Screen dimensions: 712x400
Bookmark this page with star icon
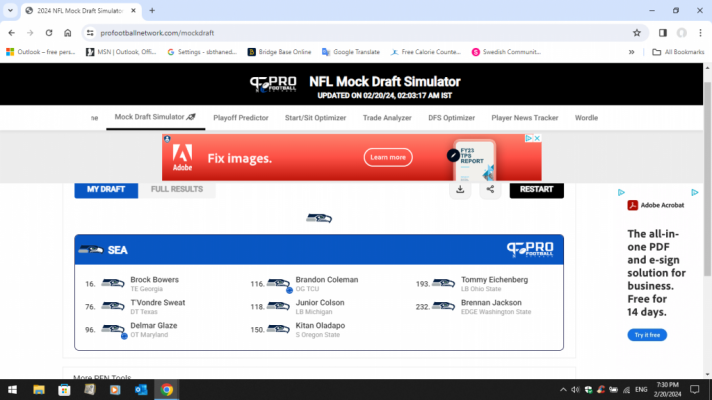(x=637, y=33)
